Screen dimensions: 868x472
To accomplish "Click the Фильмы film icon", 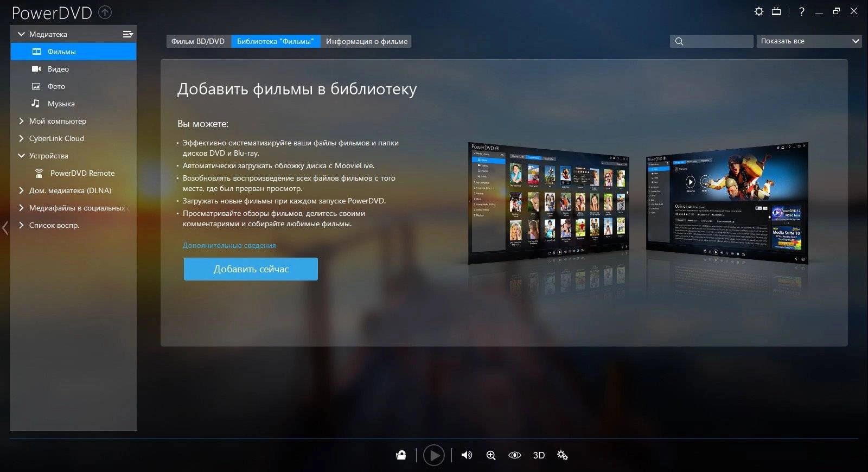I will coord(37,52).
